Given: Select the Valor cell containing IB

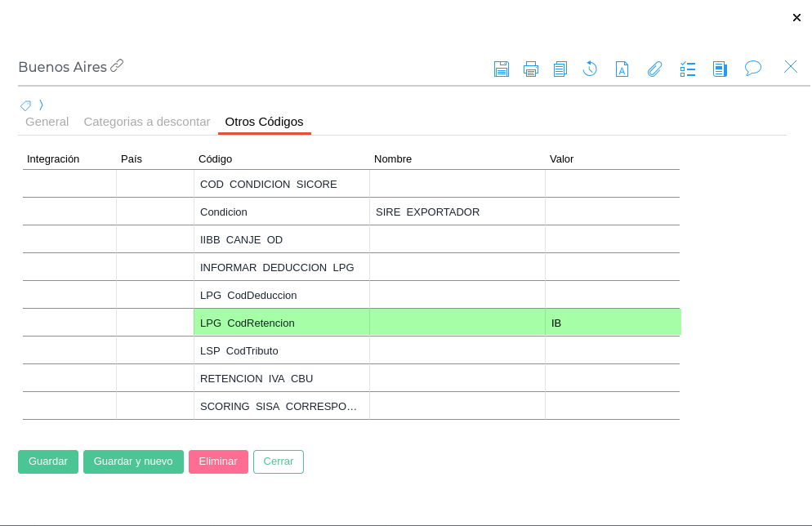Looking at the screenshot, I should pyautogui.click(x=612, y=323).
